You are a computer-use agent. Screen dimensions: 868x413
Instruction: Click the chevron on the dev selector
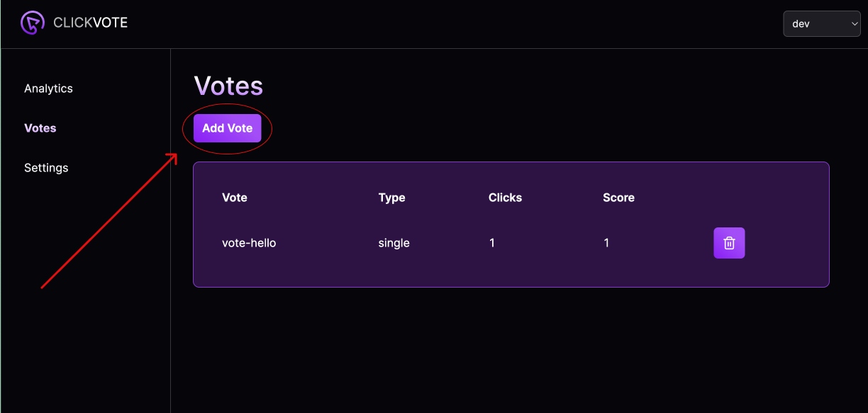[x=853, y=23]
